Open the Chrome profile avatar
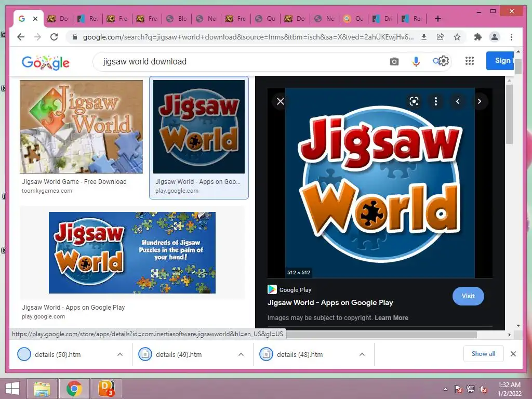The width and height of the screenshot is (532, 399). point(495,37)
